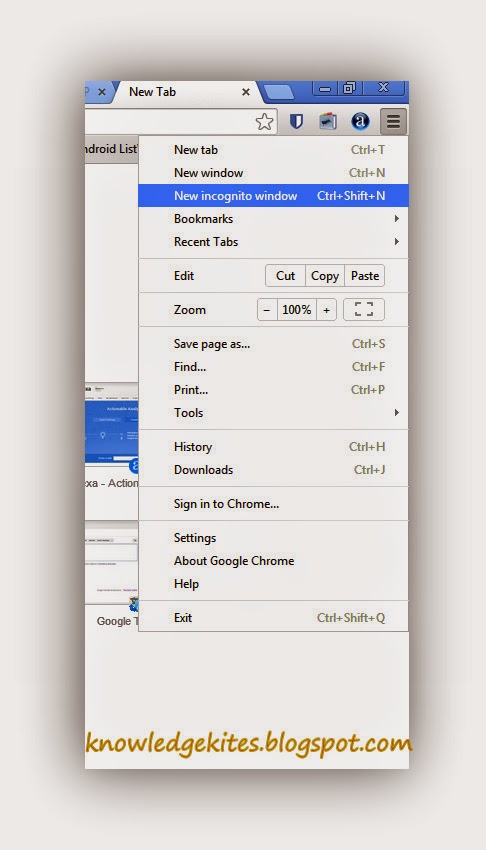Click the clapperboard extension icon
The height and width of the screenshot is (850, 486).
pos(327,121)
